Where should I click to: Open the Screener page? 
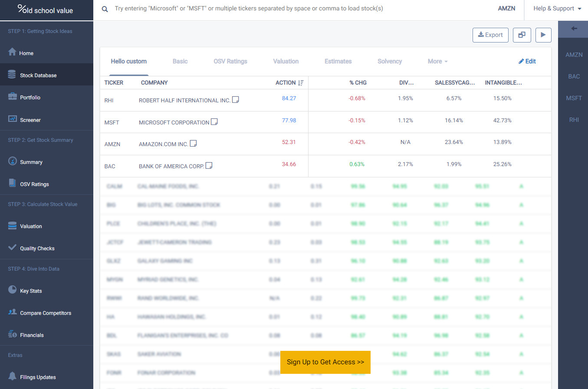(x=46, y=120)
